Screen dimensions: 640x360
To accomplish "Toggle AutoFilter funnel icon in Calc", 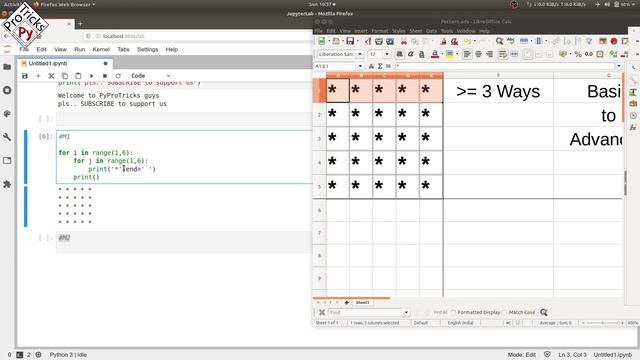I will 589,41.
